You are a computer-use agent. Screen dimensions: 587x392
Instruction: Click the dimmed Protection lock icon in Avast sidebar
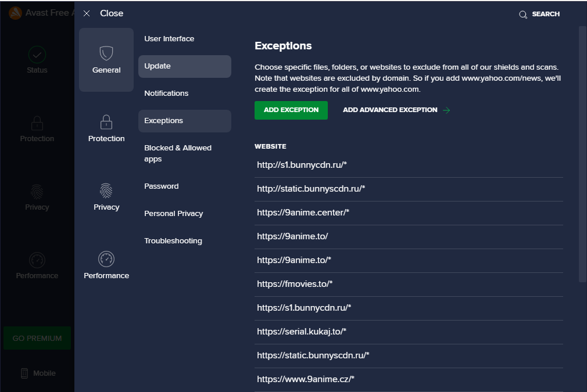pyautogui.click(x=37, y=123)
